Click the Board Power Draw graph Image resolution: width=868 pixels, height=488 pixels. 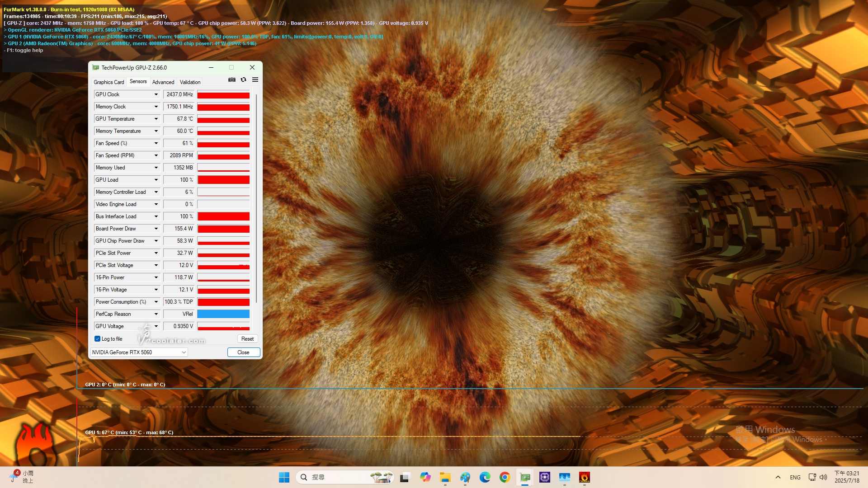[x=223, y=229]
